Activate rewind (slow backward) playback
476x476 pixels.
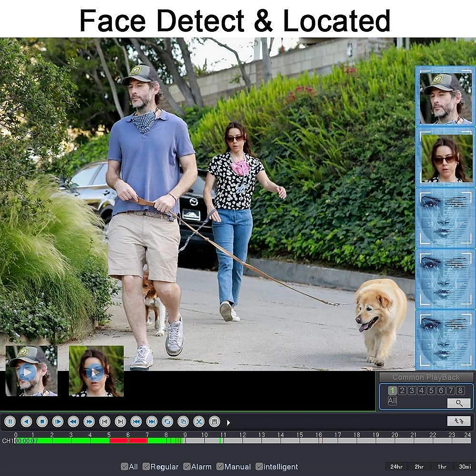(x=73, y=422)
